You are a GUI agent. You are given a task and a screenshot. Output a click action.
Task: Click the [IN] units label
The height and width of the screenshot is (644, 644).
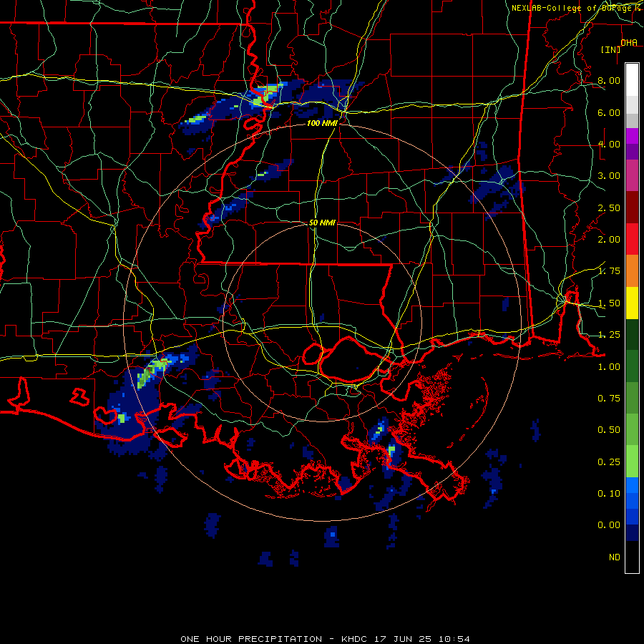tap(611, 49)
